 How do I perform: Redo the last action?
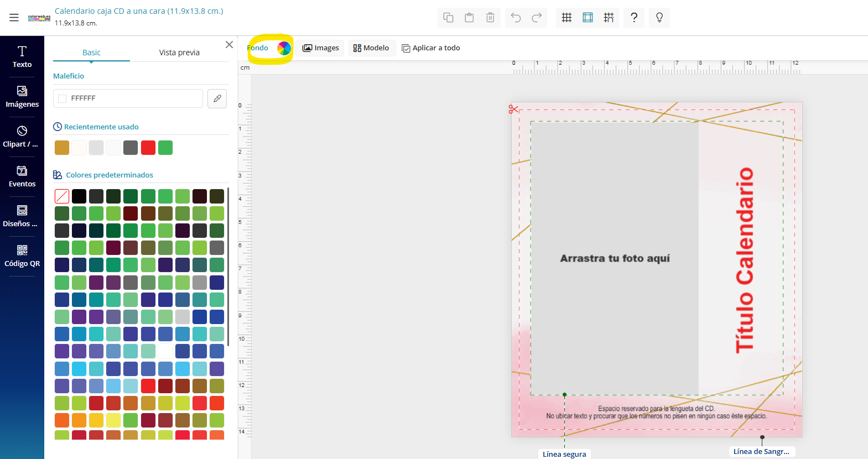537,18
